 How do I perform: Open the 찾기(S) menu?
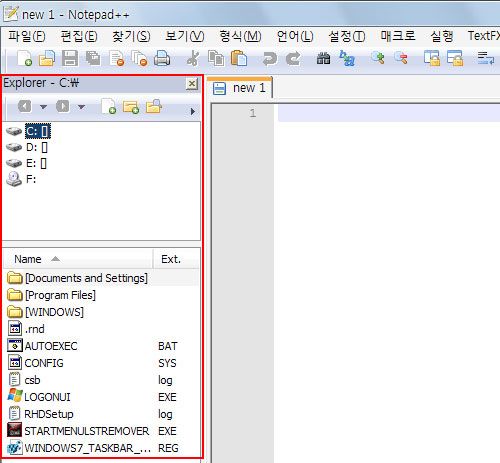131,36
